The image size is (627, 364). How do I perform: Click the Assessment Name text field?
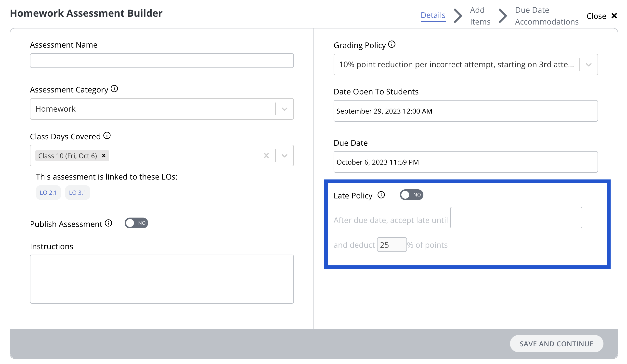162,61
